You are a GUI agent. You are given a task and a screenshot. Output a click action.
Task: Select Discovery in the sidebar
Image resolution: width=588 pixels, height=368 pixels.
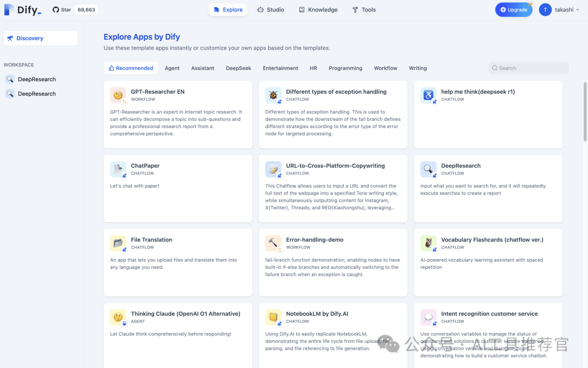(40, 38)
